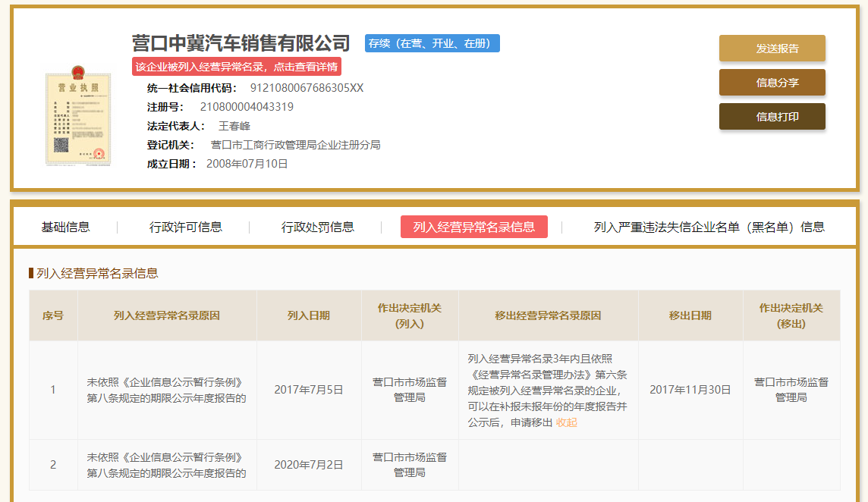Click the company name 营口中冀汽车销售有限公司
Image resolution: width=868 pixels, height=502 pixels.
[x=241, y=42]
